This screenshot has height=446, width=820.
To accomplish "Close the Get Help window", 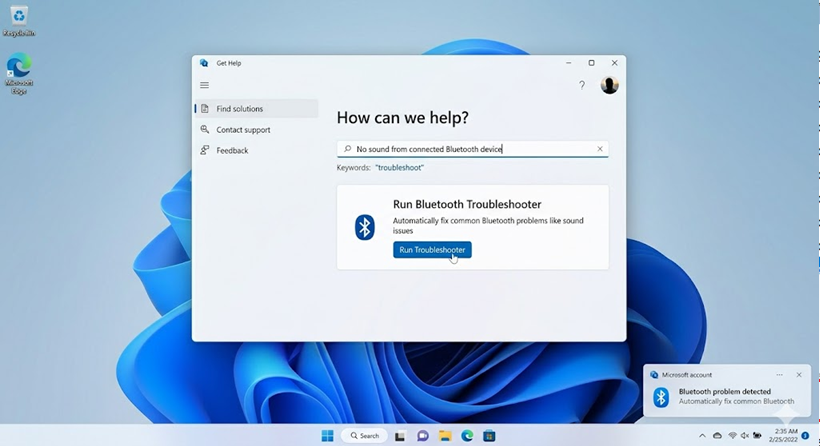I will click(x=614, y=63).
